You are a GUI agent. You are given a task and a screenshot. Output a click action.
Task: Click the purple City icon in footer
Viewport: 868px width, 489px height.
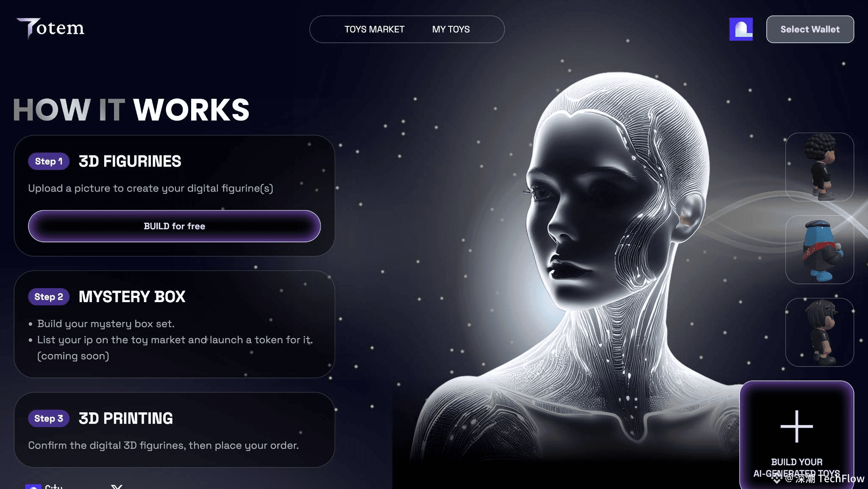33,487
